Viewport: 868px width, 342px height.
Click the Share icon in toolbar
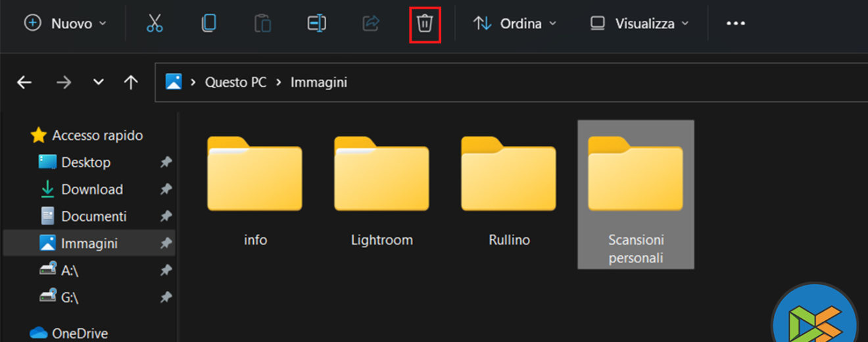click(371, 24)
